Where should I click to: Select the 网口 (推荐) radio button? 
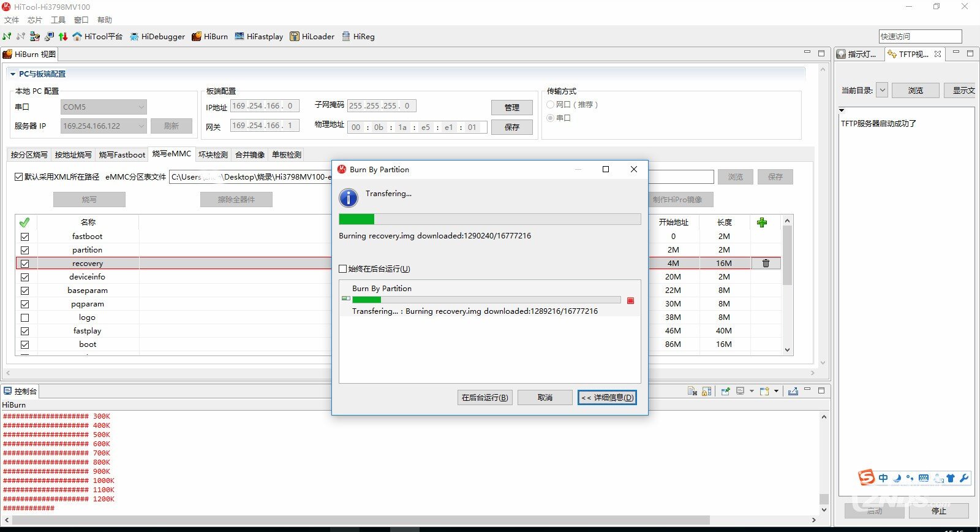550,105
